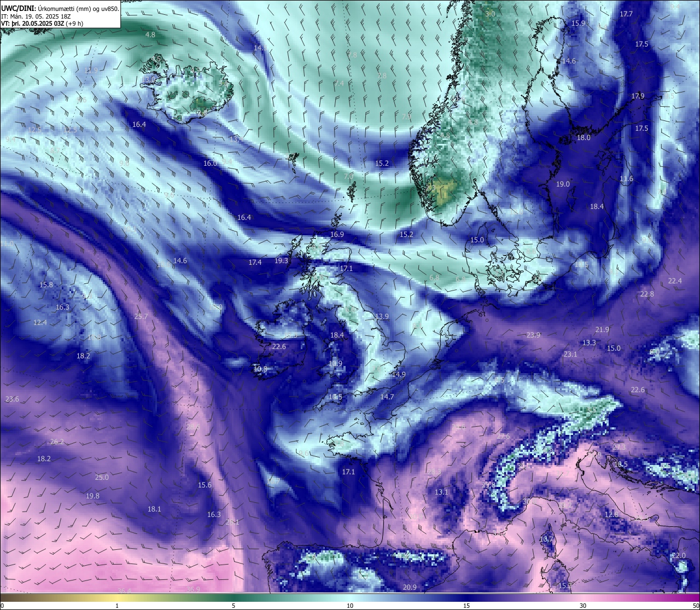Click the '18.0' value on the map
The image size is (700, 610).
[584, 138]
